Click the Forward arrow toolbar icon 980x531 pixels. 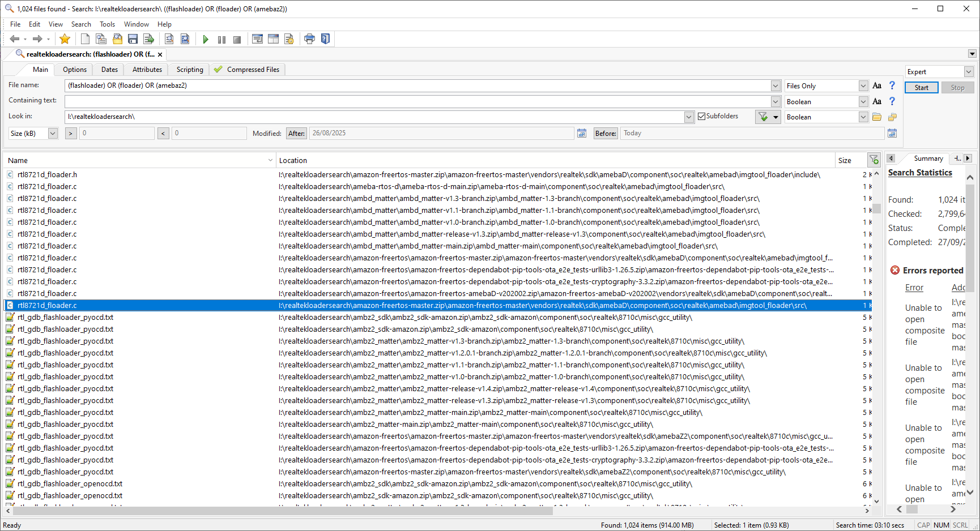pyautogui.click(x=37, y=39)
